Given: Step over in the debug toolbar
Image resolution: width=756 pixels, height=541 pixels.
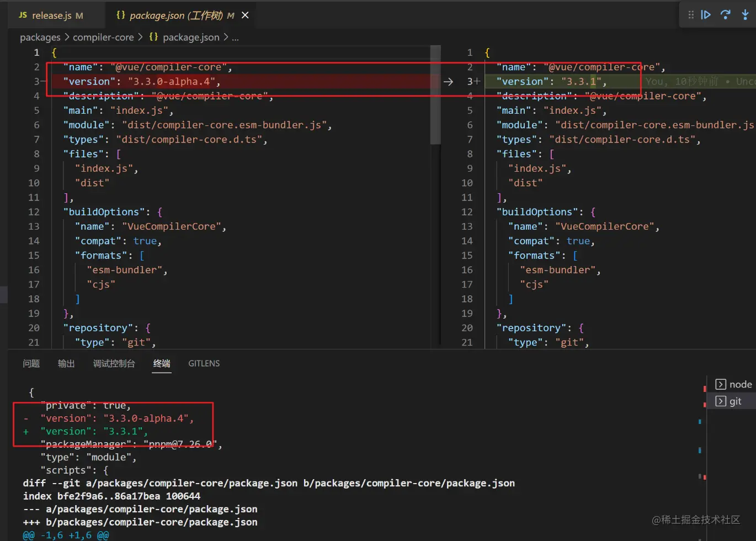Looking at the screenshot, I should (x=726, y=15).
